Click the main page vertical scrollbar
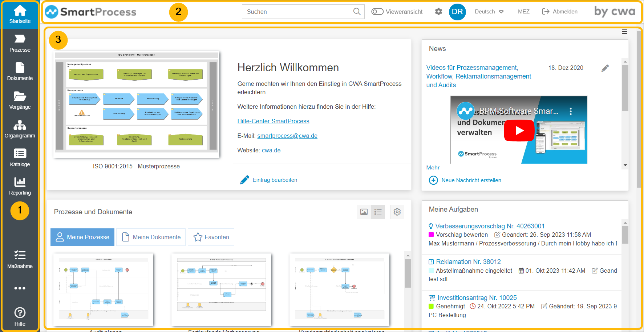 [x=640, y=109]
